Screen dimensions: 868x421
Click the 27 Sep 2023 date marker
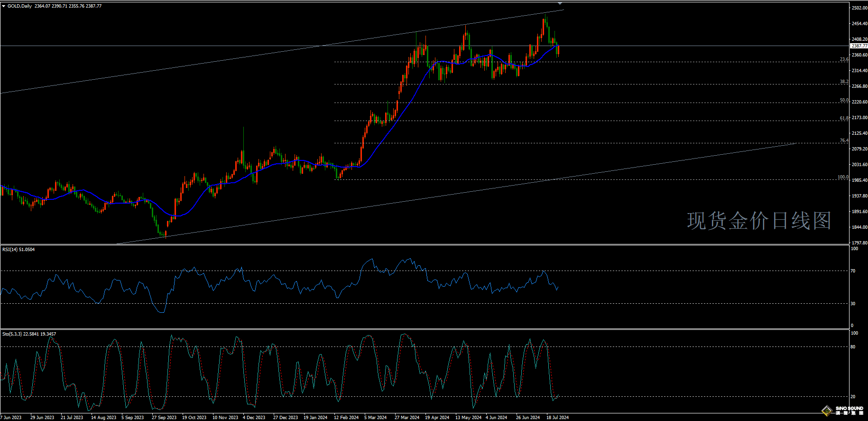coord(164,418)
